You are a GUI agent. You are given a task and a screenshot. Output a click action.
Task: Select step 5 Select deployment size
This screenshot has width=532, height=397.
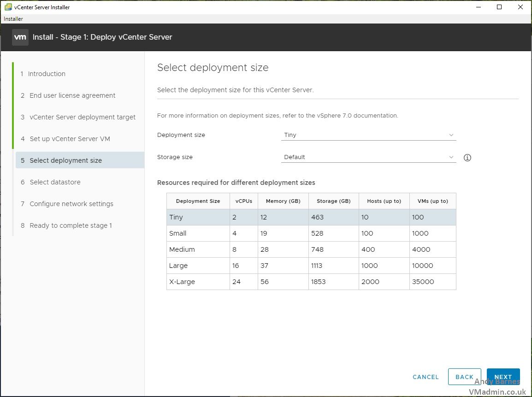pos(80,160)
